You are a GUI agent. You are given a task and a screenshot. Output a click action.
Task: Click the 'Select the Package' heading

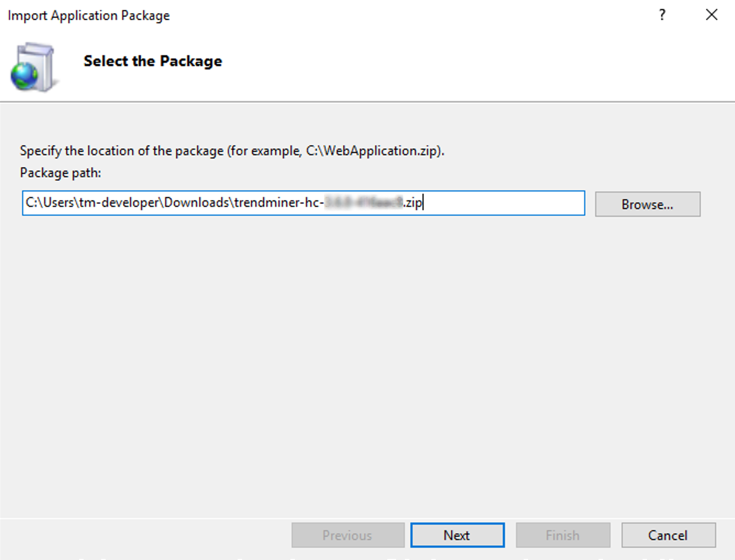coord(152,61)
